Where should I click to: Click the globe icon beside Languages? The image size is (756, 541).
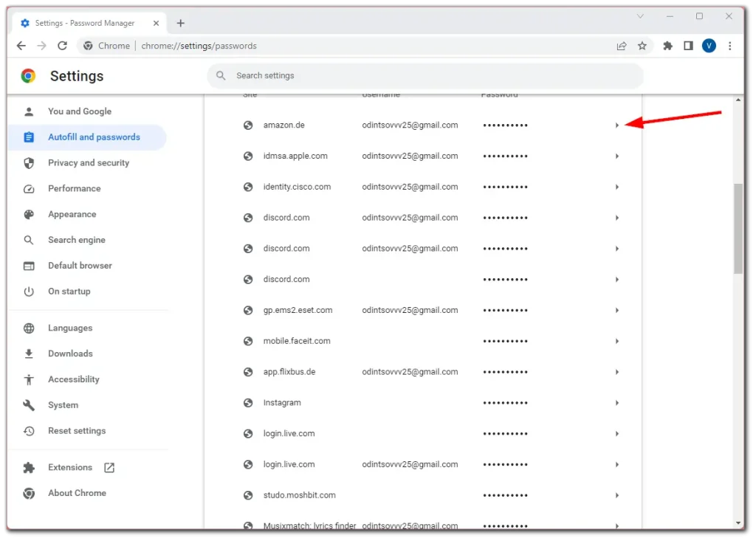29,328
